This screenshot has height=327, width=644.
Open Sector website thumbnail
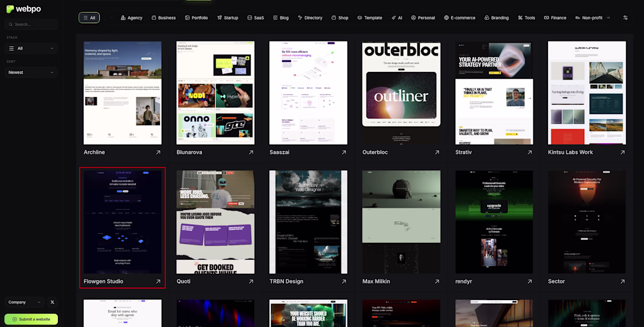[587, 222]
